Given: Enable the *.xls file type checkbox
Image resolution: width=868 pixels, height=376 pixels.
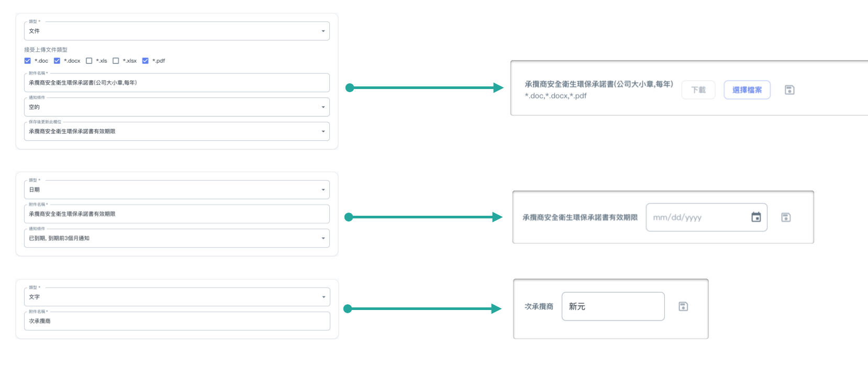Looking at the screenshot, I should tap(89, 61).
